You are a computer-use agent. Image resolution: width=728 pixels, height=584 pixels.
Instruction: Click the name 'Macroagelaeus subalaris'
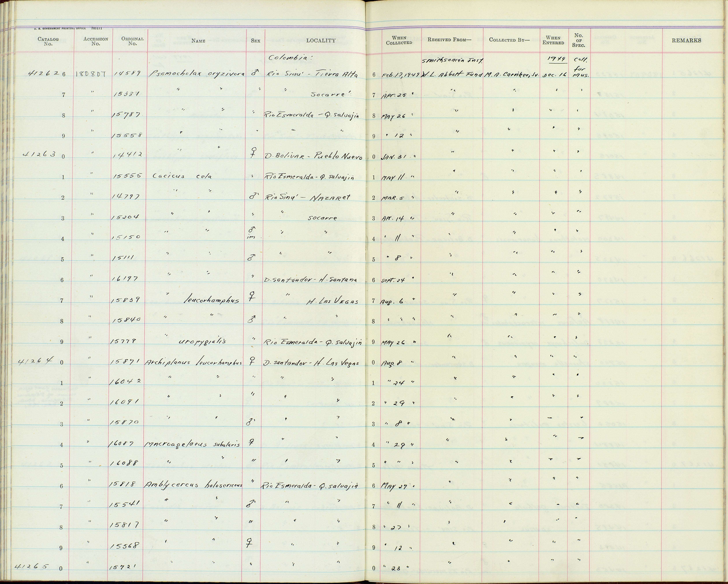tap(192, 444)
